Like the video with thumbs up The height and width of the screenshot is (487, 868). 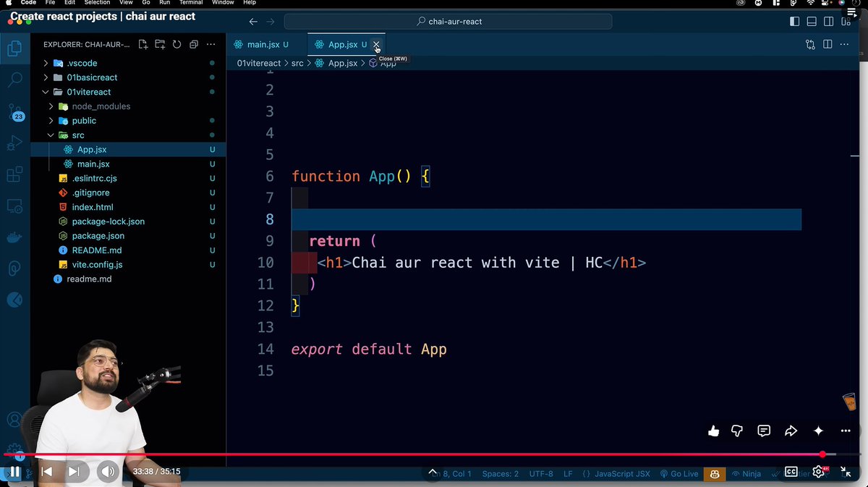click(714, 431)
